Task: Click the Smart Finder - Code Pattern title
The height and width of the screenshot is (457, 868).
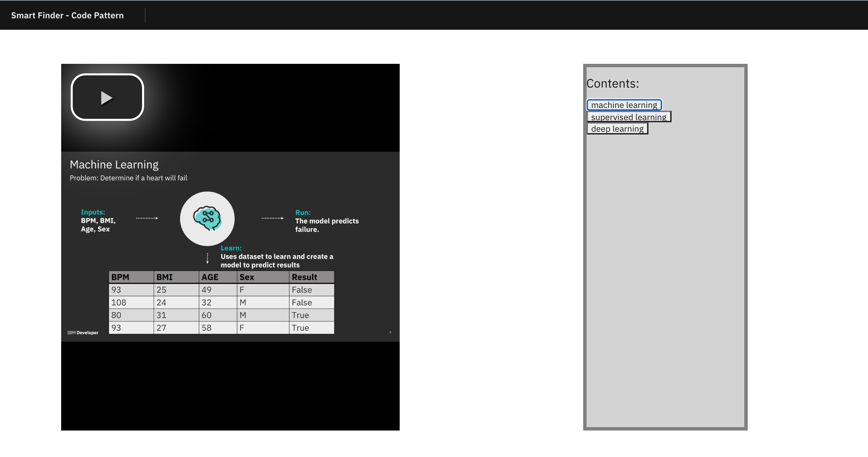Action: coord(67,15)
